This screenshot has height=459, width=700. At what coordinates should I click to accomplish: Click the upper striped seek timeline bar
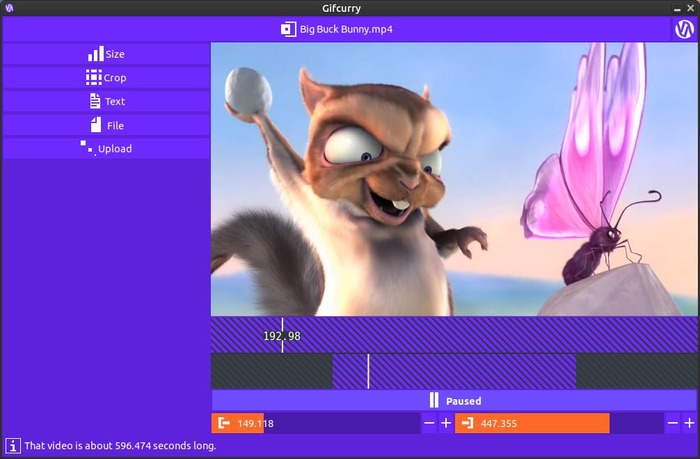click(x=454, y=335)
